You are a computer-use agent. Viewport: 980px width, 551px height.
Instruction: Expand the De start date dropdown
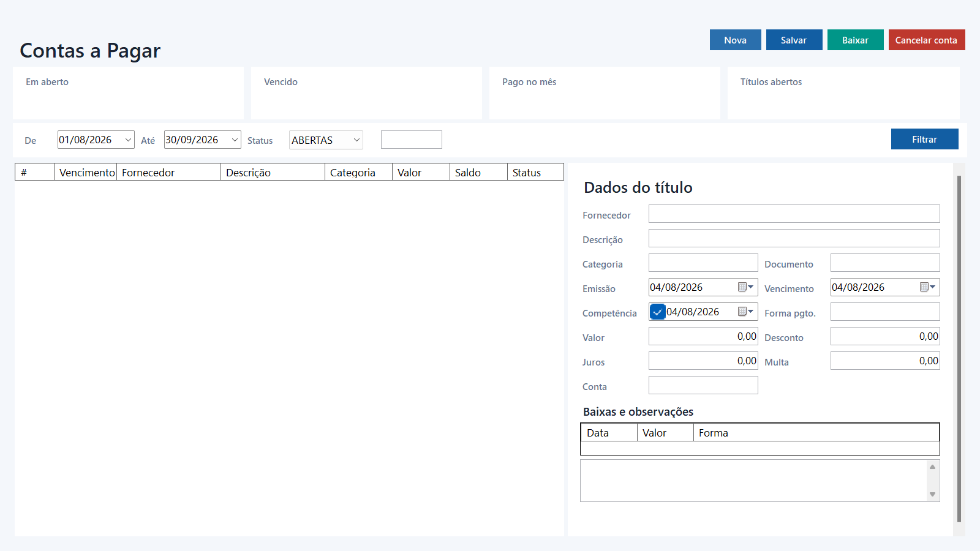click(128, 140)
